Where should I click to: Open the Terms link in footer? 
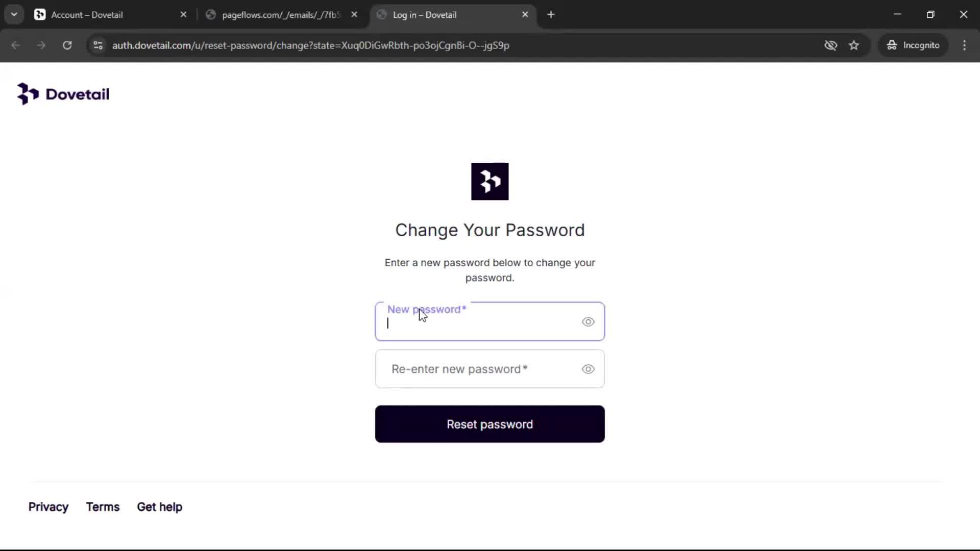point(103,507)
